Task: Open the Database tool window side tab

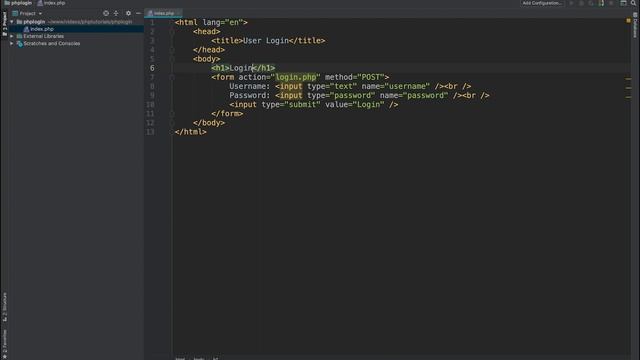Action: click(x=635, y=25)
